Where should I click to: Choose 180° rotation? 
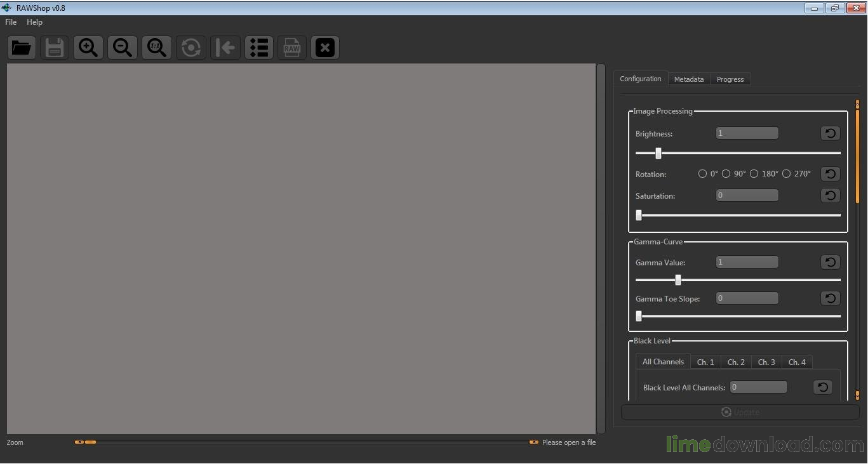tap(754, 174)
